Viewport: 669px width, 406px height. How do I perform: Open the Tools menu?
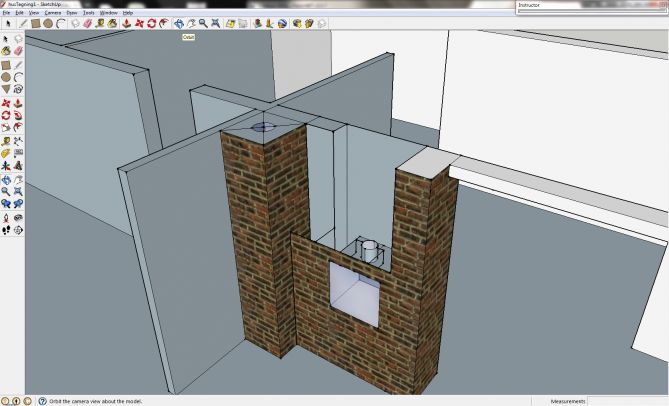click(89, 12)
